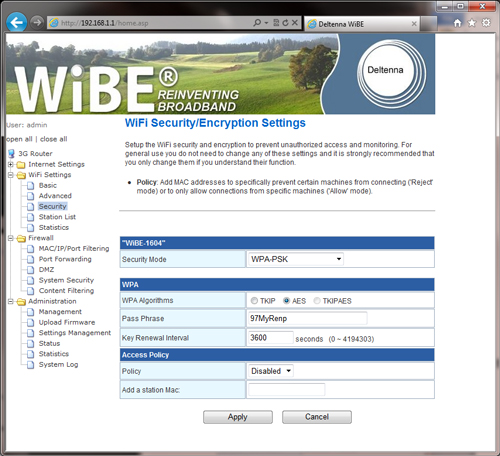Screen dimensions: 500x456
Task: Click page icon beside DMZ
Action: coord(30,270)
